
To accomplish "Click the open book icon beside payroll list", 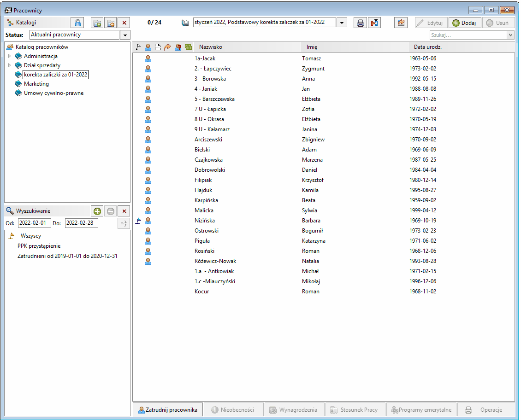I will click(x=185, y=23).
